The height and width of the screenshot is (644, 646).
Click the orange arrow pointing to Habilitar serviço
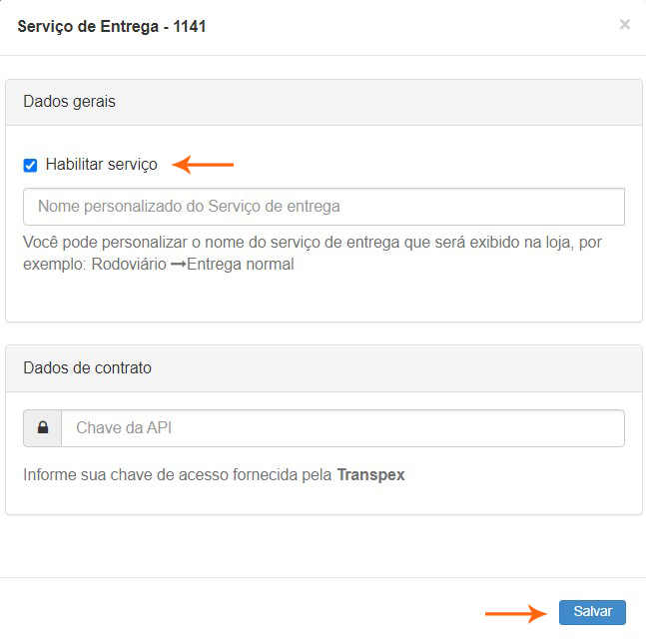pyautogui.click(x=204, y=164)
